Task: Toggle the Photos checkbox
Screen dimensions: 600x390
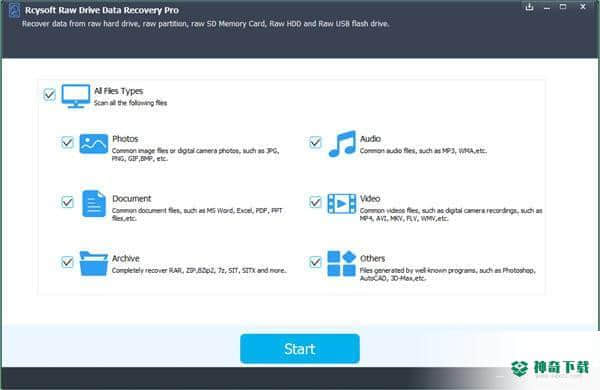Action: [67, 142]
